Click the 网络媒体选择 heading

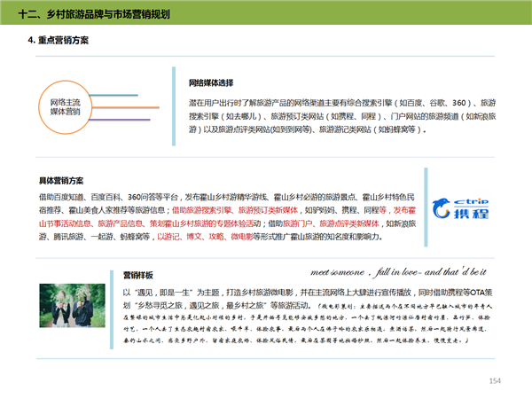211,82
